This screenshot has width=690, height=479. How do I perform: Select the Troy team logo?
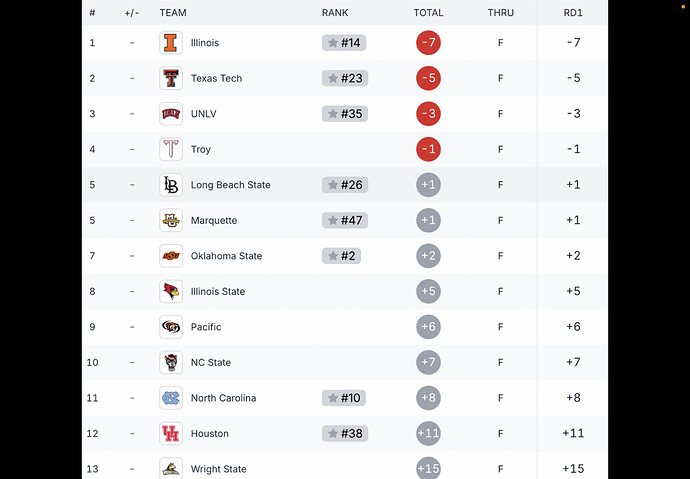(x=171, y=149)
